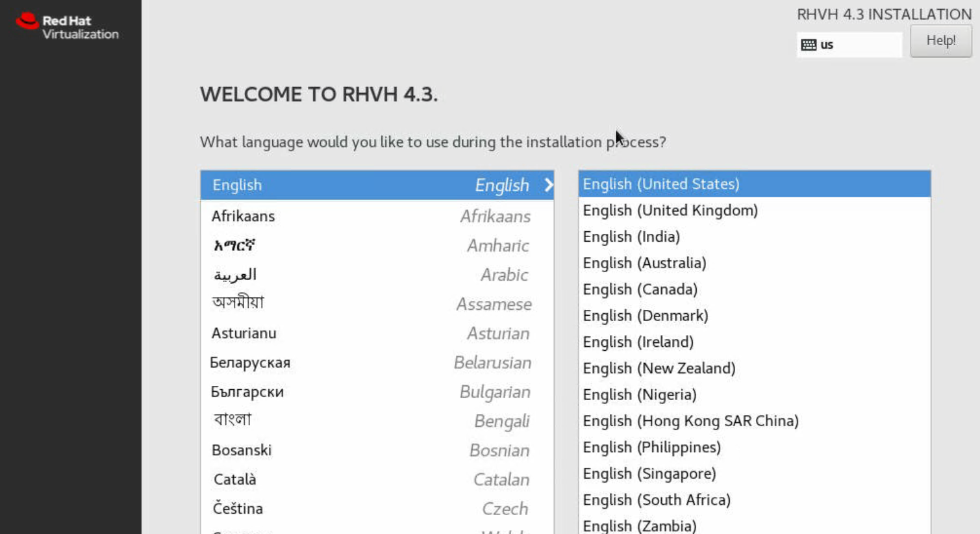Open the Help! button
Image resolution: width=980 pixels, height=534 pixels.
point(940,41)
